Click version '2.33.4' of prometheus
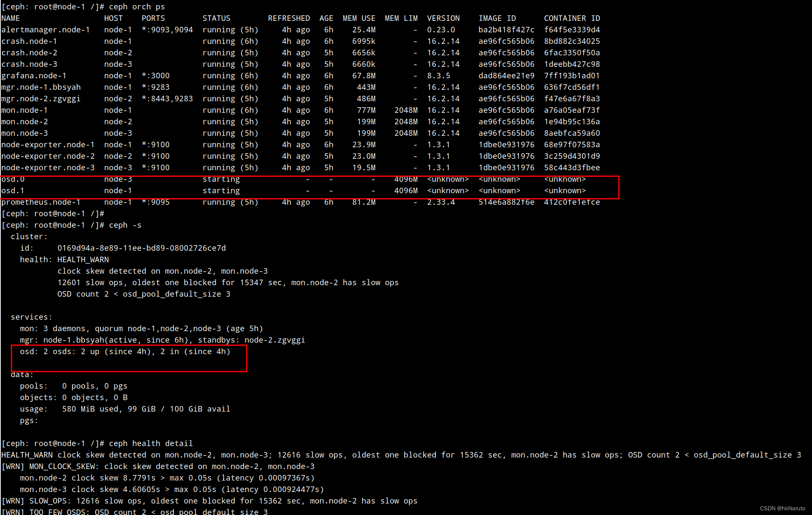Image resolution: width=812 pixels, height=515 pixels. [441, 202]
